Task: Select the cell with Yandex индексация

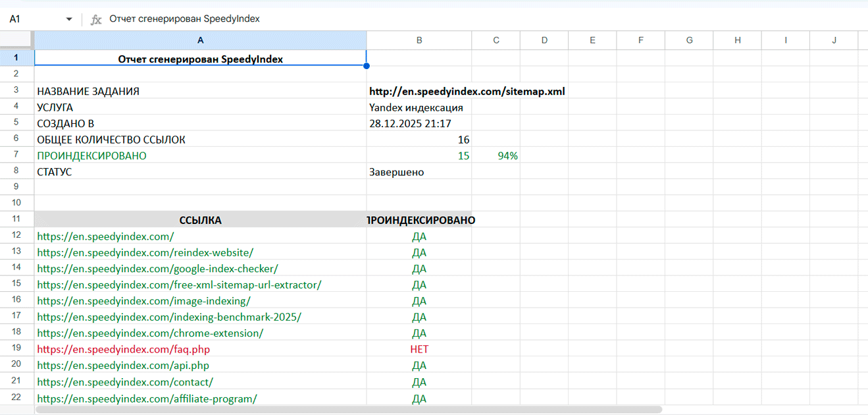Action: 419,107
